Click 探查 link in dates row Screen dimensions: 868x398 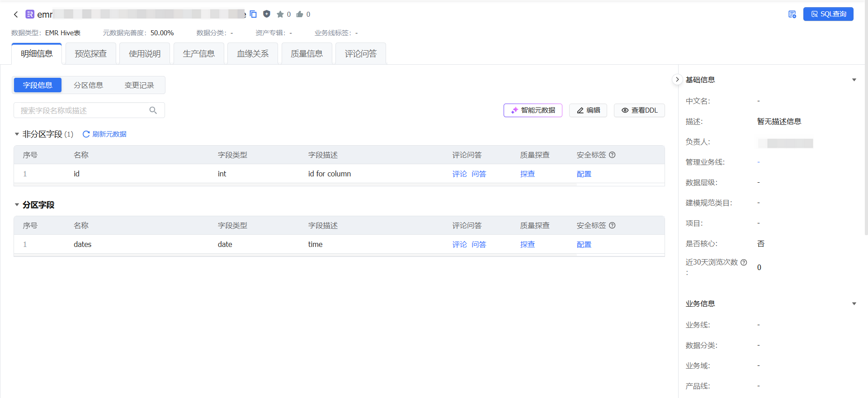click(x=528, y=245)
